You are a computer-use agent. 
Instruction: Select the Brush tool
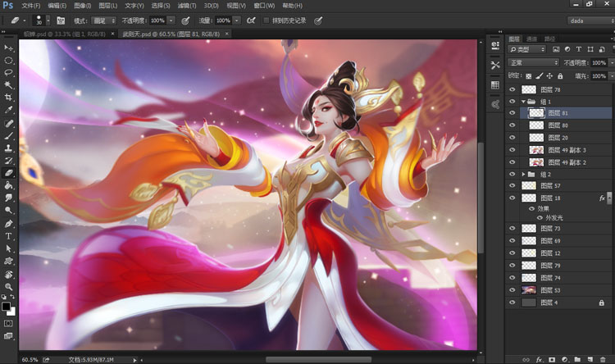(x=8, y=136)
